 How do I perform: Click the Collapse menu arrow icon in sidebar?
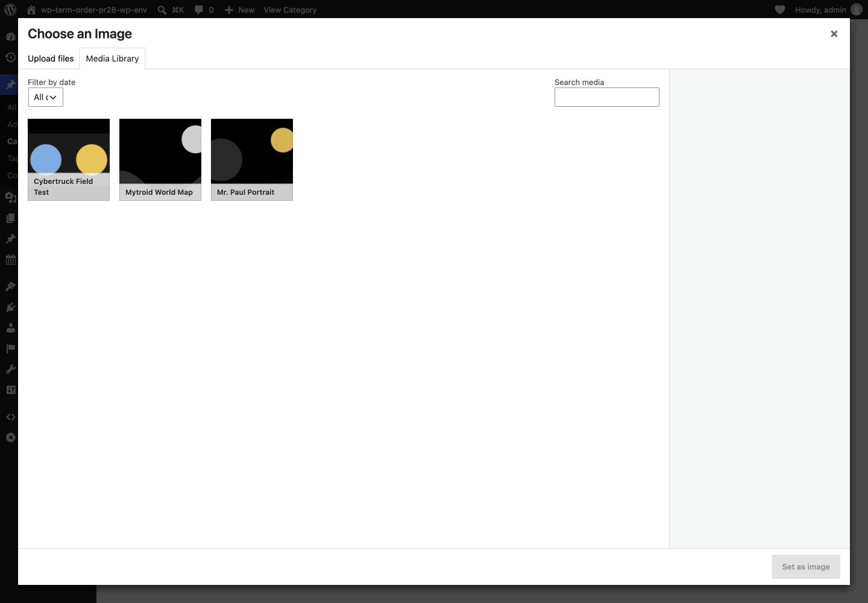pyautogui.click(x=10, y=438)
